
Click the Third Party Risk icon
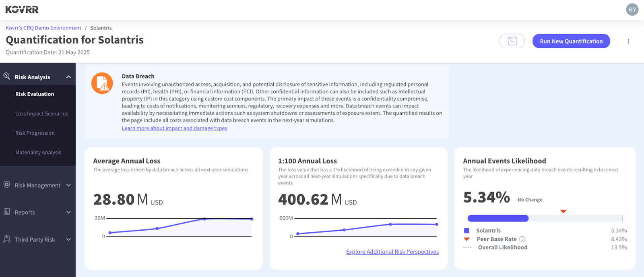(x=7, y=239)
